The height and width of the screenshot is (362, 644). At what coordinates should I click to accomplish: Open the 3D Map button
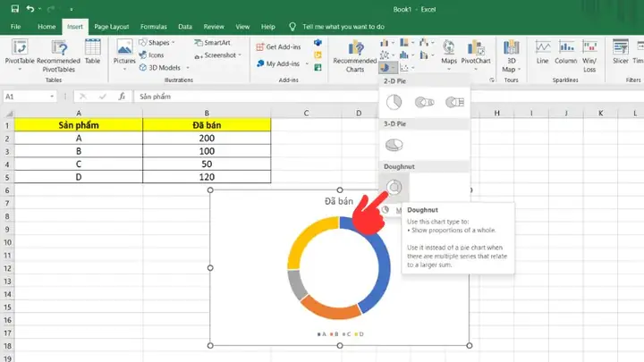(511, 56)
